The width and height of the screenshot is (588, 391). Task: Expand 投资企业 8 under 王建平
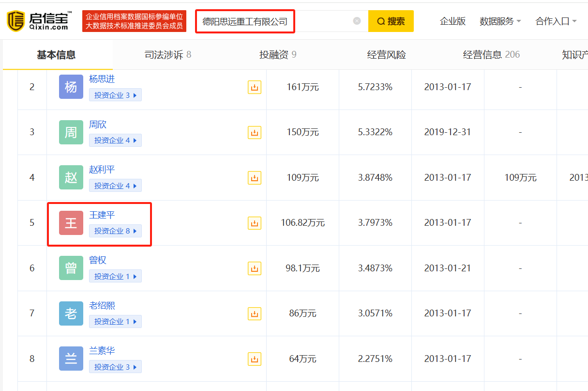click(115, 231)
